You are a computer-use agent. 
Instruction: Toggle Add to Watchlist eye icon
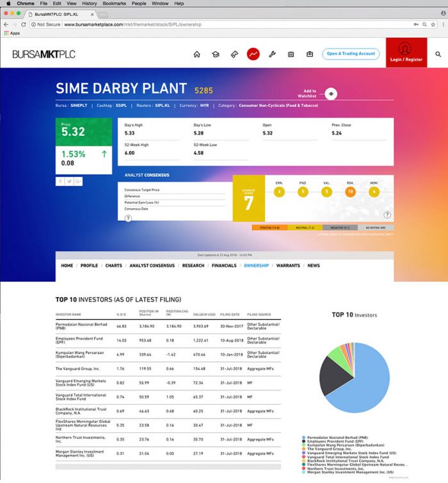pyautogui.click(x=331, y=94)
